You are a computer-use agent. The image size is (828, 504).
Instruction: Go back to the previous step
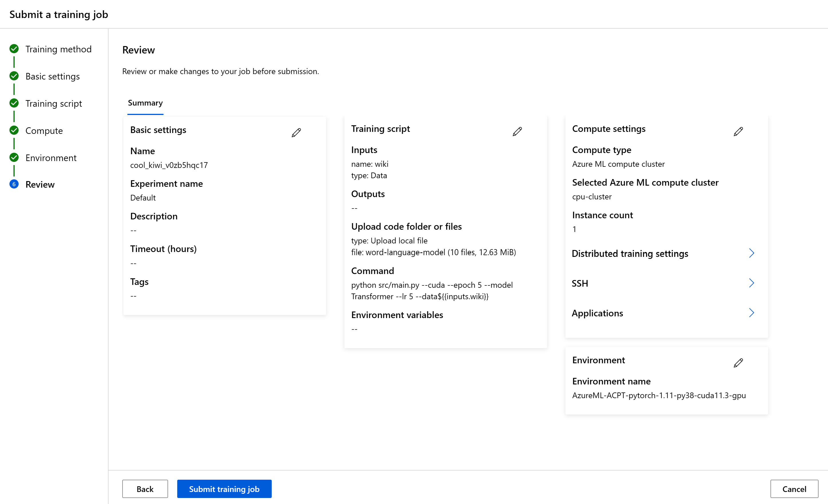click(x=145, y=489)
